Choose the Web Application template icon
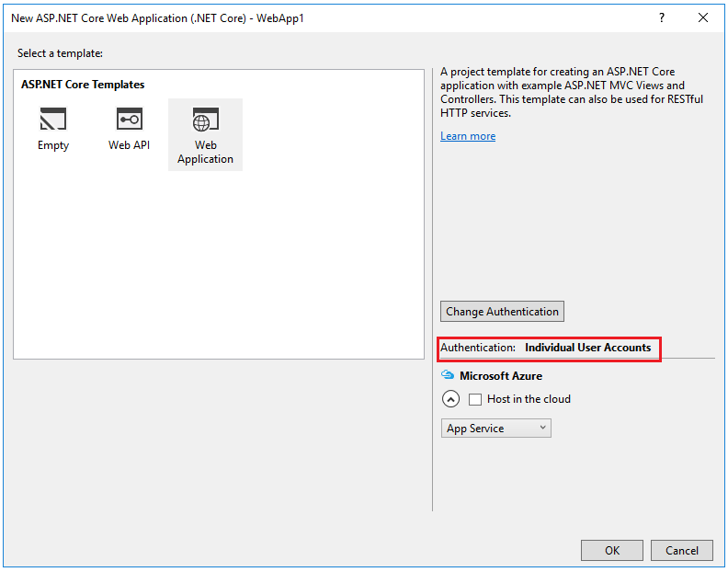Screen dimensions: 728x572 point(205,120)
